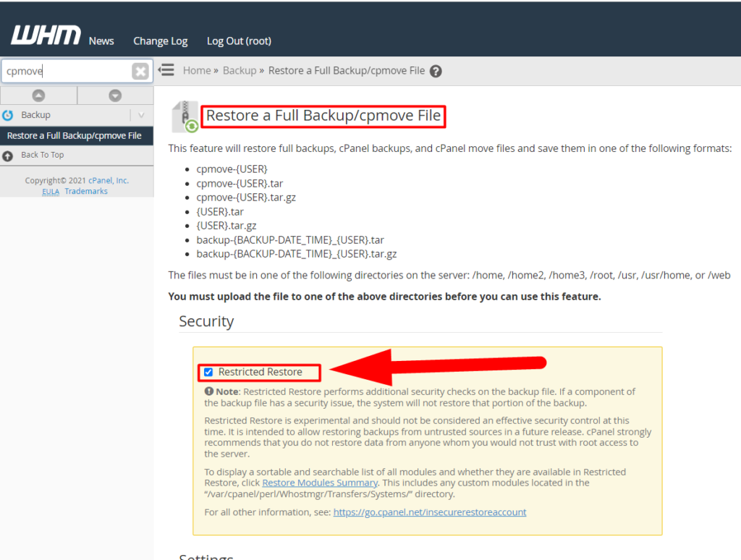Screen dimensions: 741x560
Task: Collapse the sidebar with the menu toggle icon
Action: pos(166,70)
